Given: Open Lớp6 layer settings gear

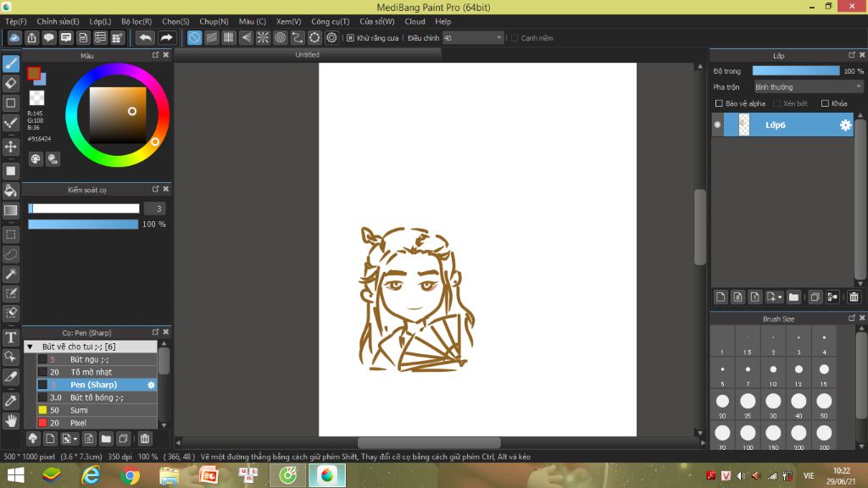Looking at the screenshot, I should tap(845, 125).
